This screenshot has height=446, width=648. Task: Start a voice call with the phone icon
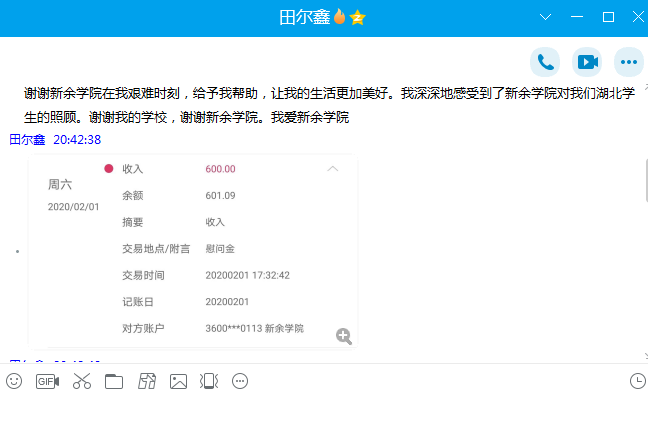pos(545,62)
